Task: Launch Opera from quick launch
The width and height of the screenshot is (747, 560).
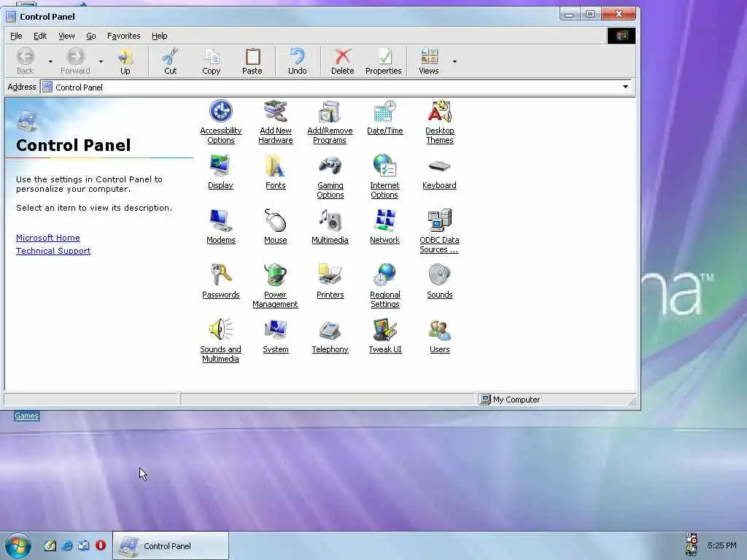Action: tap(101, 545)
